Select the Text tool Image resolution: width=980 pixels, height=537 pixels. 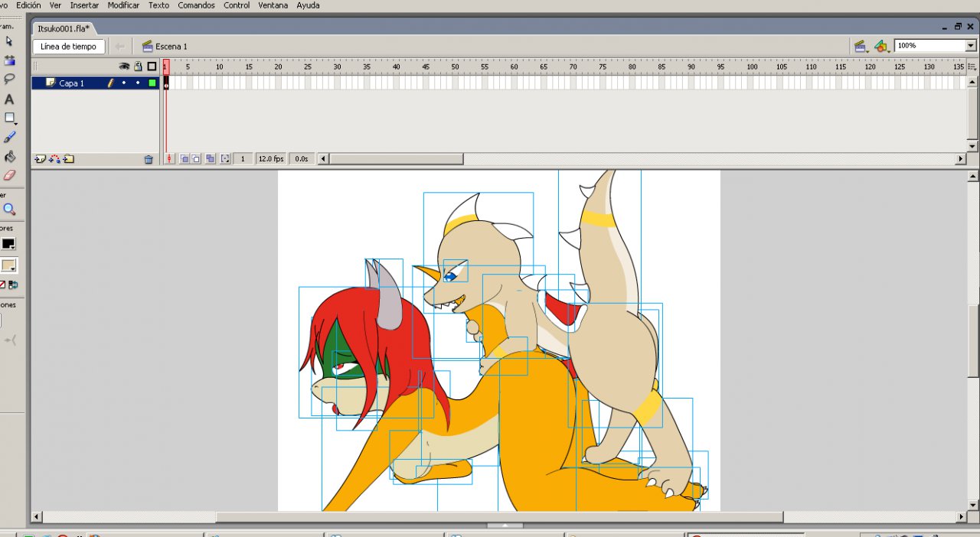click(9, 99)
